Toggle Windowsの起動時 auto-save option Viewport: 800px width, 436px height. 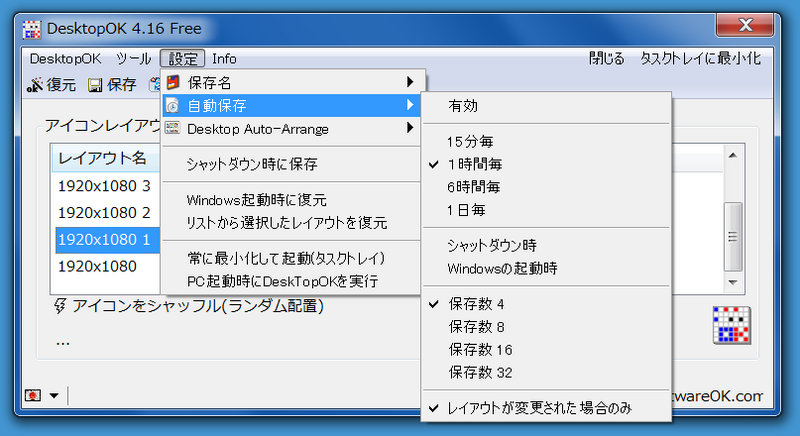546,268
